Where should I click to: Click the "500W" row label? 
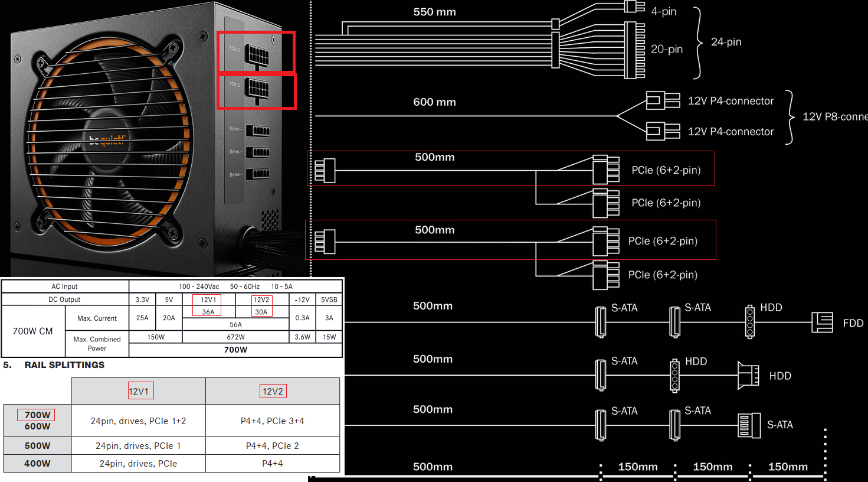click(37, 446)
